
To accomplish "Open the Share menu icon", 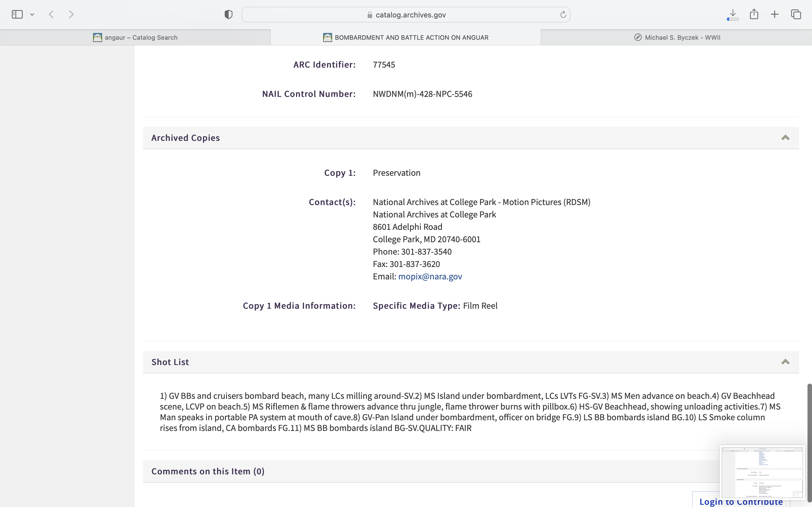I will pos(754,14).
